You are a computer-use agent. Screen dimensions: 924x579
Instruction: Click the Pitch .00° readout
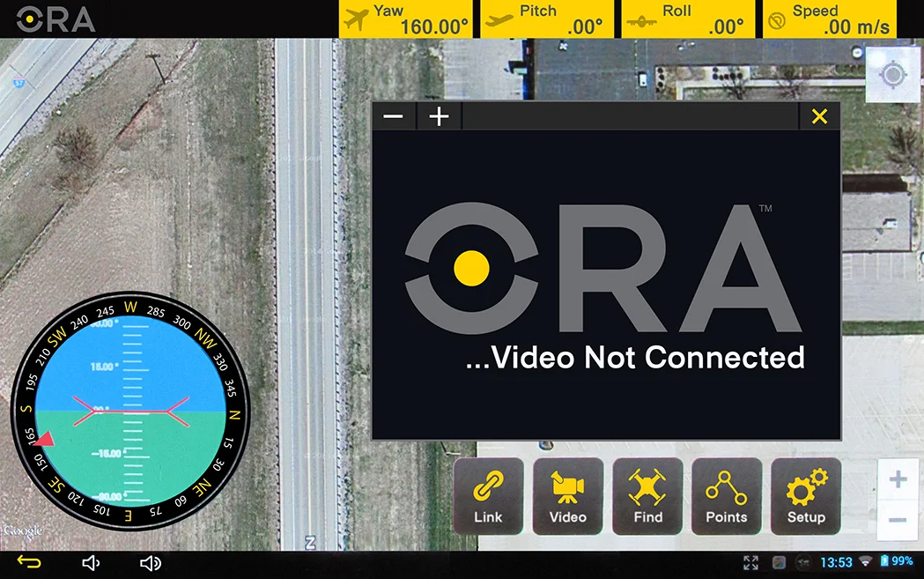pyautogui.click(x=547, y=19)
